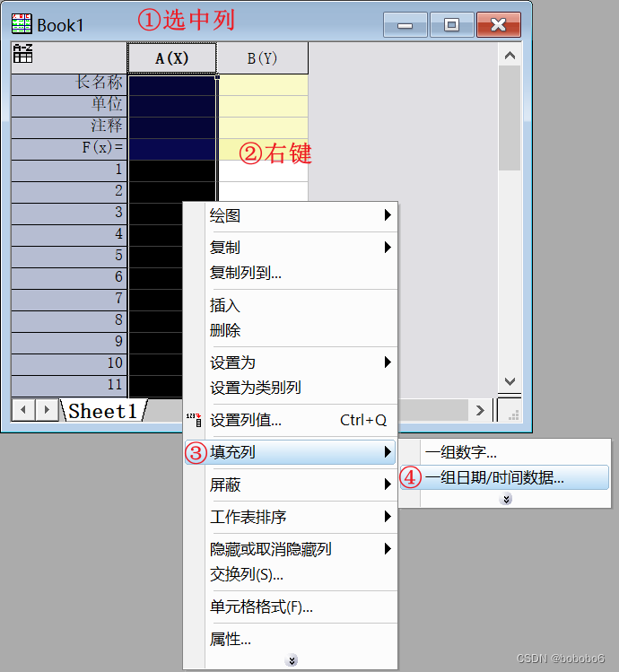Image resolution: width=619 pixels, height=672 pixels.
Task: Select row header 3
Action: (68, 213)
